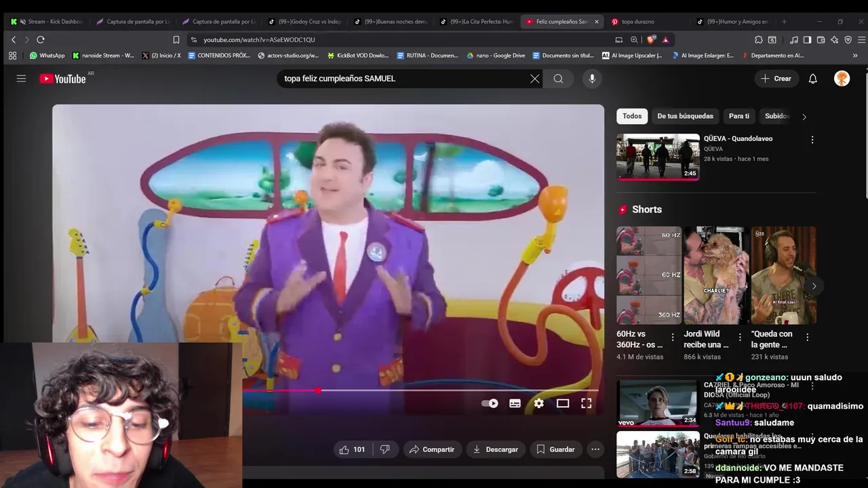Open the YouTube hamburger guide menu
Image resolution: width=868 pixels, height=488 pixels.
21,79
